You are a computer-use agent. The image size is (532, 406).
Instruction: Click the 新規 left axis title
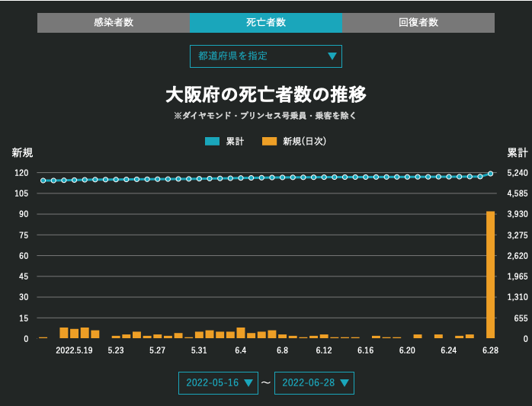coord(22,152)
